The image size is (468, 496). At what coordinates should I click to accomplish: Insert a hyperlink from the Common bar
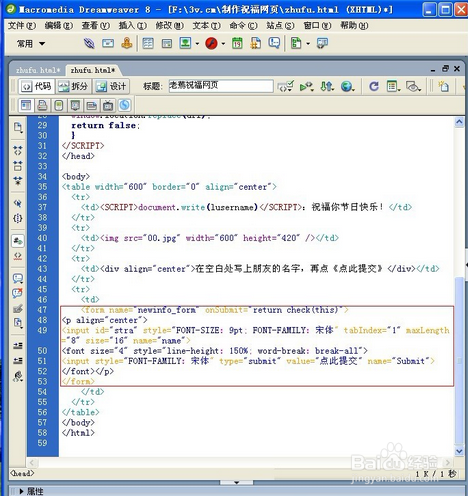pos(89,43)
